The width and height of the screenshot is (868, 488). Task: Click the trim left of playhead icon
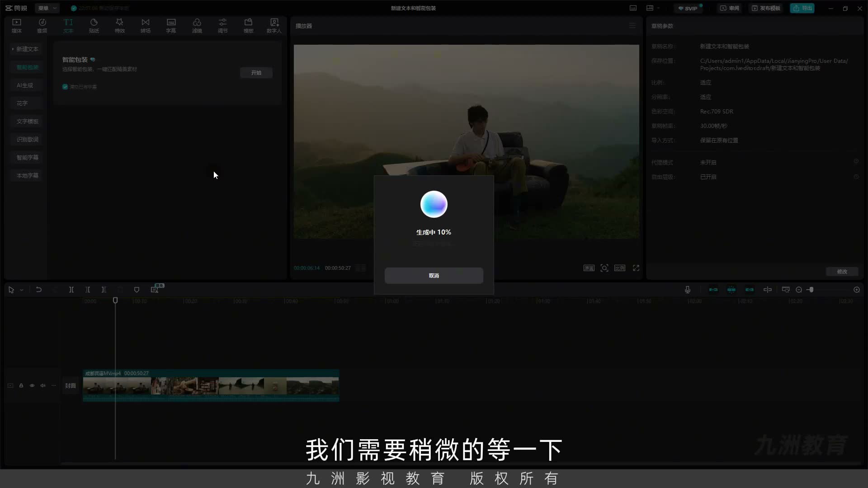[x=88, y=290]
